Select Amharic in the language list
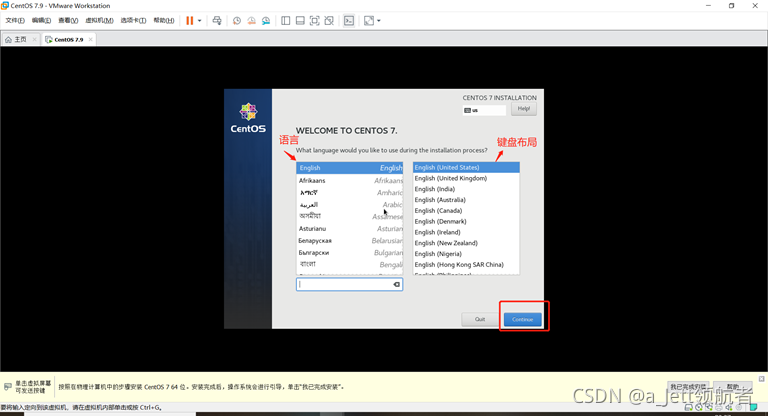The width and height of the screenshot is (768, 416). coord(350,193)
